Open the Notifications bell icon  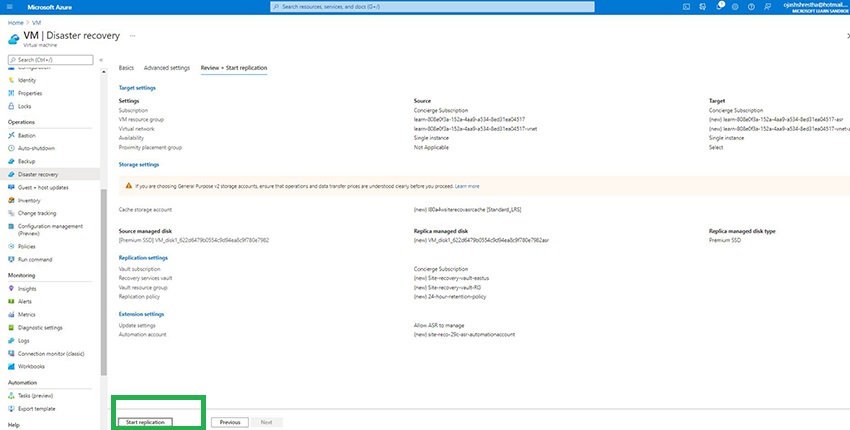(719, 7)
